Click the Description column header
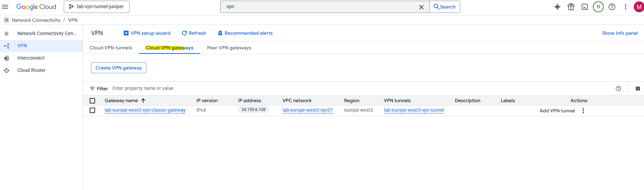This screenshot has height=190, width=644. pyautogui.click(x=467, y=100)
